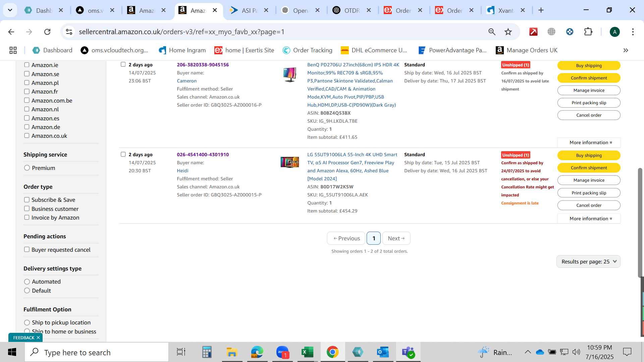Open a new browser tab
The width and height of the screenshot is (644, 362).
(541, 10)
